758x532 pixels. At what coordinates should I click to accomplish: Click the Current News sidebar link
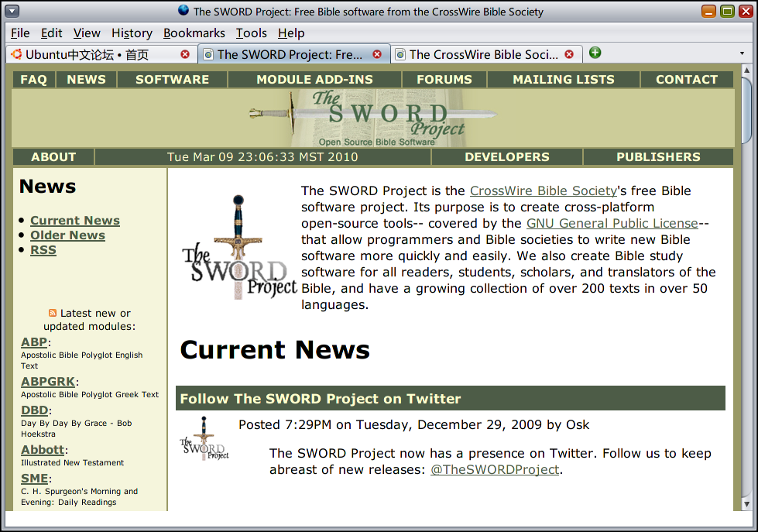pos(75,221)
